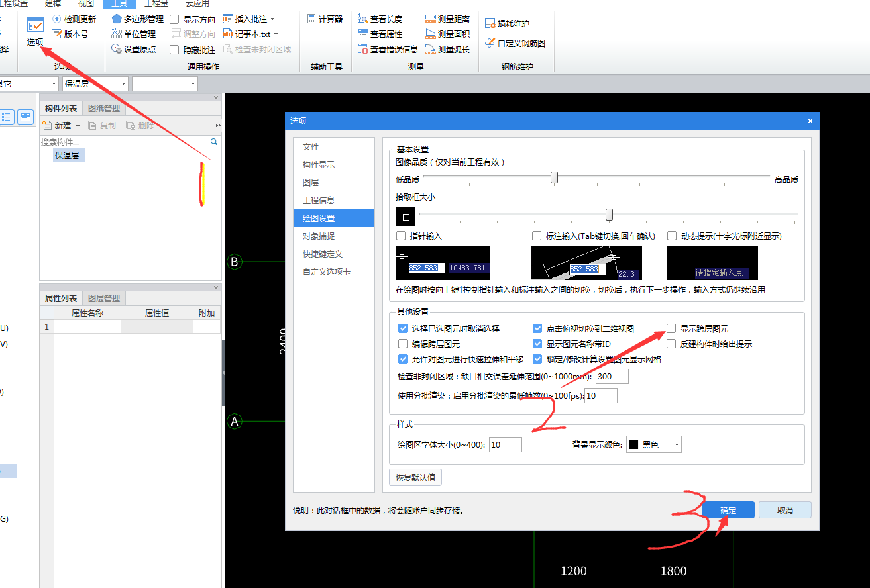870x588 pixels.
Task: Click the 拾取框大小 slider handle
Action: point(609,214)
